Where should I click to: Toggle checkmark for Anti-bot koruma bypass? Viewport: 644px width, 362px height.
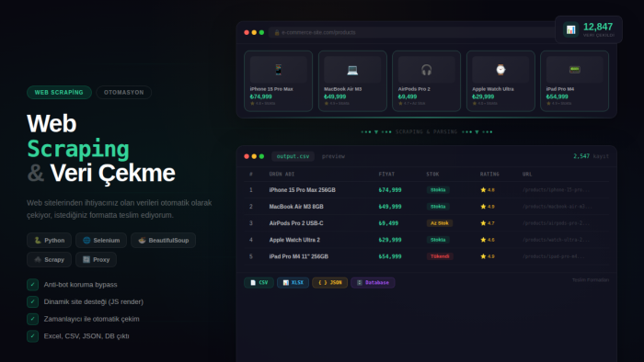coord(32,285)
